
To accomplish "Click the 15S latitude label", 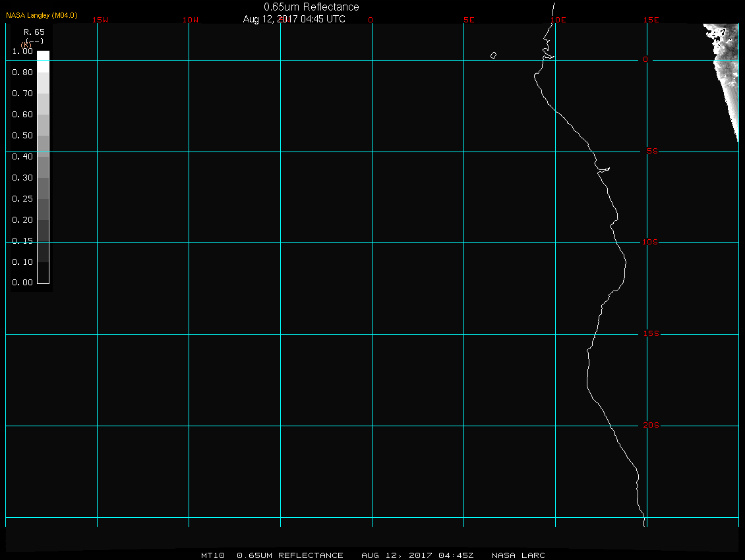I will pos(651,334).
